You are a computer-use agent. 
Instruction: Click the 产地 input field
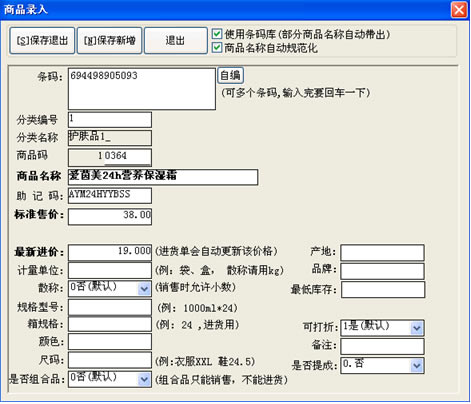click(382, 253)
